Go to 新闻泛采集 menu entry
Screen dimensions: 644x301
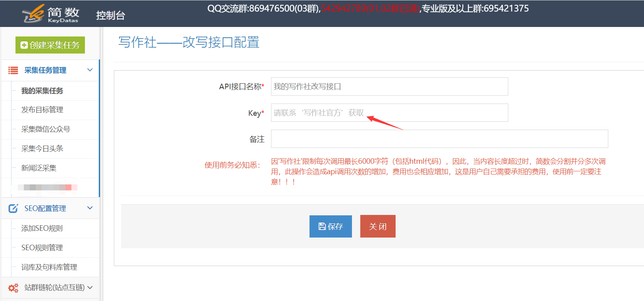(x=39, y=168)
